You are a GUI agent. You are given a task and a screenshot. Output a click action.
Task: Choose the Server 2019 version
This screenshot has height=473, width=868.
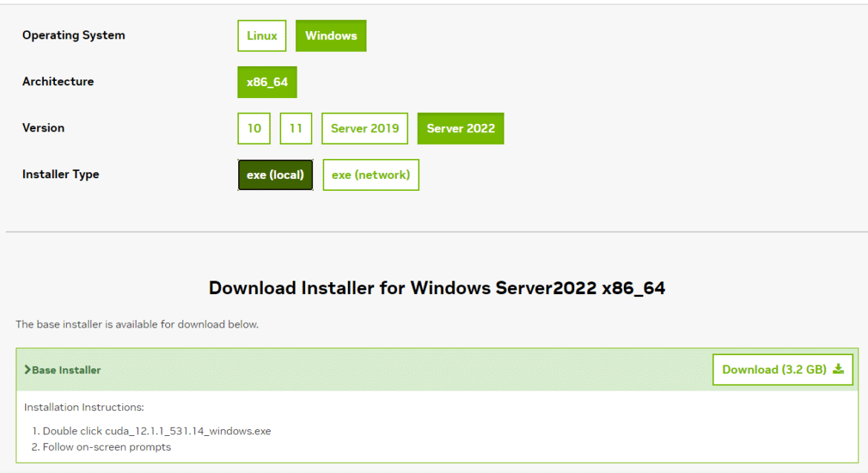pyautogui.click(x=365, y=128)
